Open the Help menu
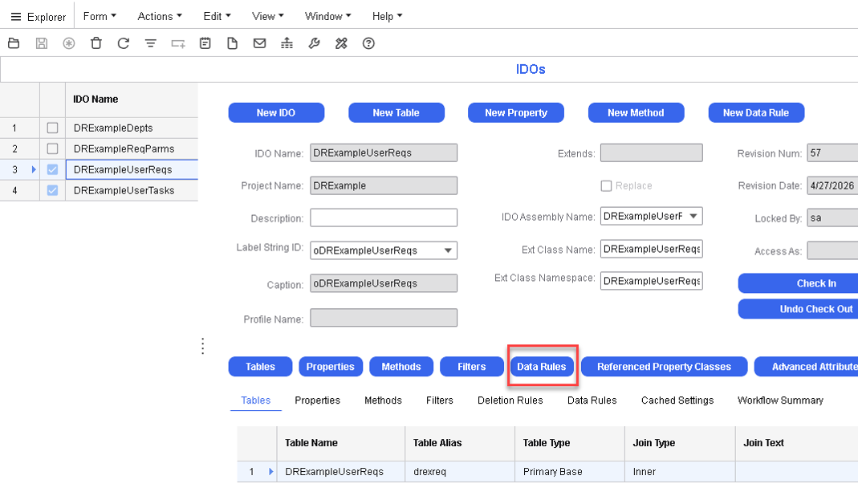The width and height of the screenshot is (858, 504). coord(388,16)
